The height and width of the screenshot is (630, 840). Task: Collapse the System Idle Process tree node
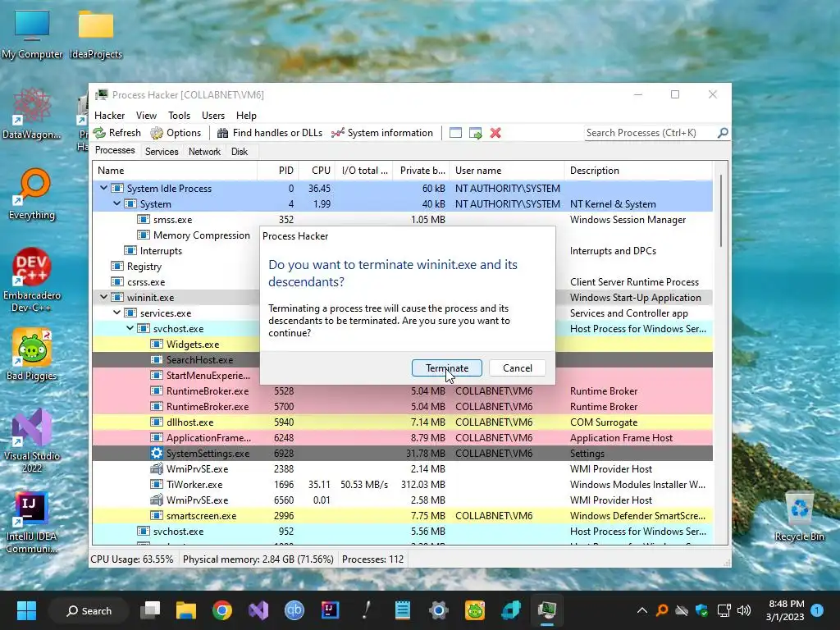click(103, 188)
